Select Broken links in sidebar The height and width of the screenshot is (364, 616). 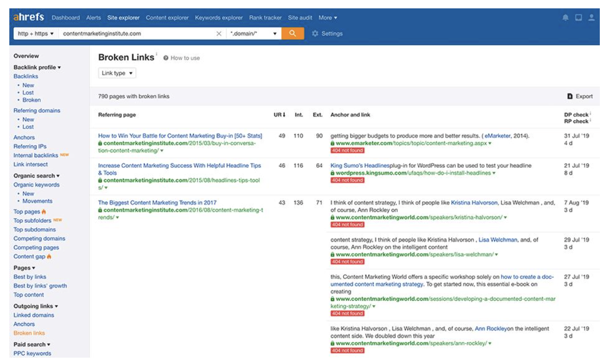pyautogui.click(x=29, y=333)
